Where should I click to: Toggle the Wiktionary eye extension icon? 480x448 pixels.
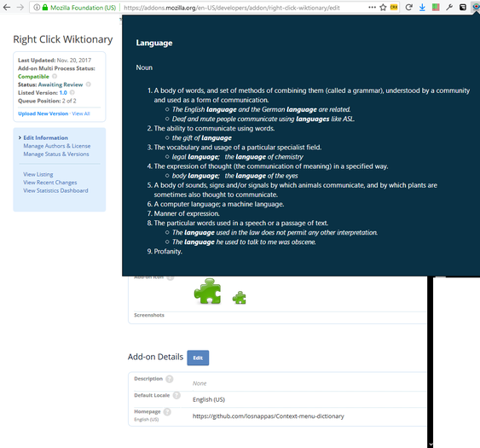476,8
